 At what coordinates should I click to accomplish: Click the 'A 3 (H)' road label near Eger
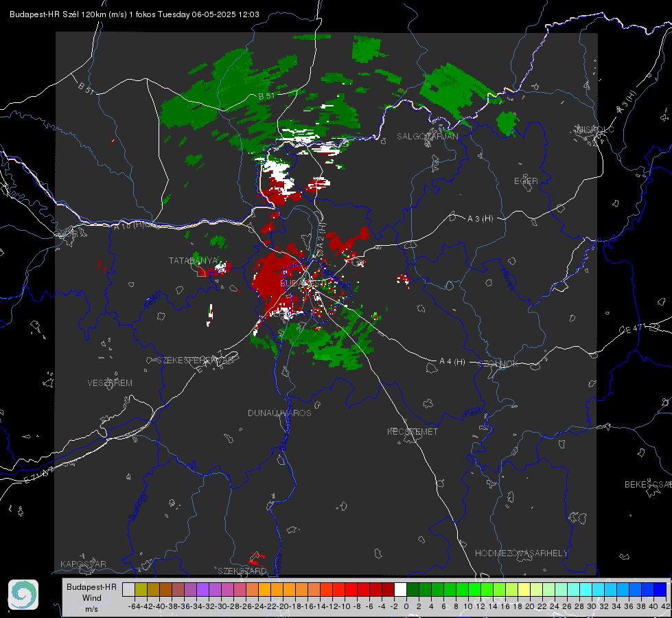click(480, 219)
